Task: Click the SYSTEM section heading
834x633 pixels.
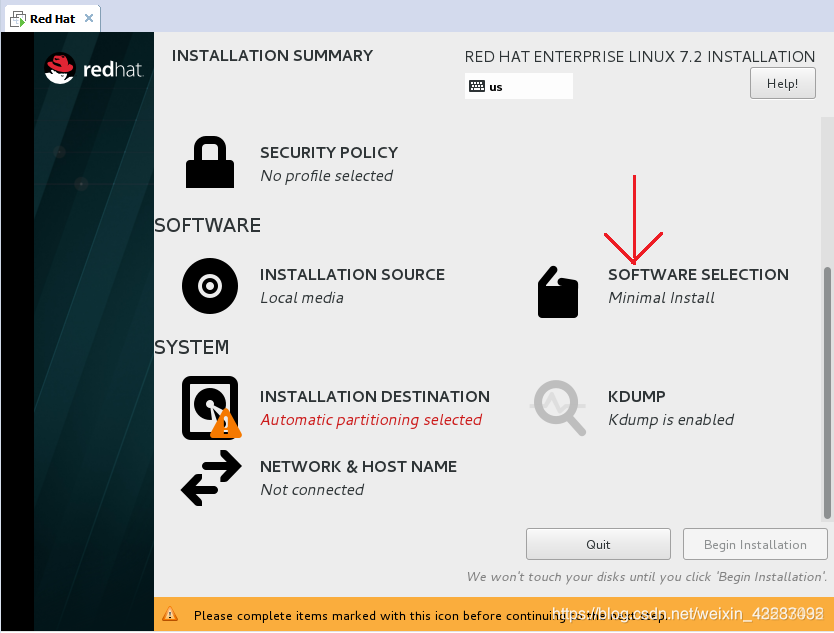Action: [x=191, y=347]
